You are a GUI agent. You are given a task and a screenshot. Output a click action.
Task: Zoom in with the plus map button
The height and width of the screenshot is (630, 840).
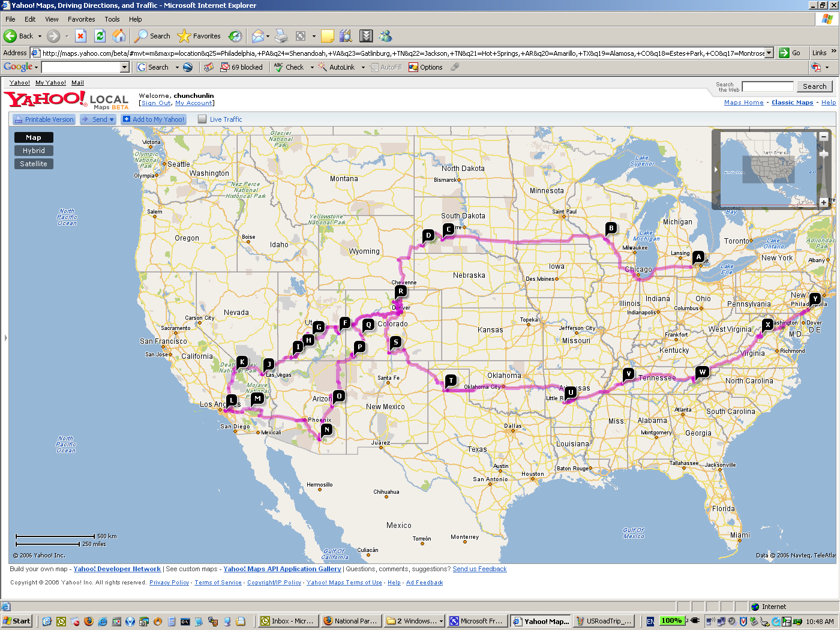pos(824,203)
